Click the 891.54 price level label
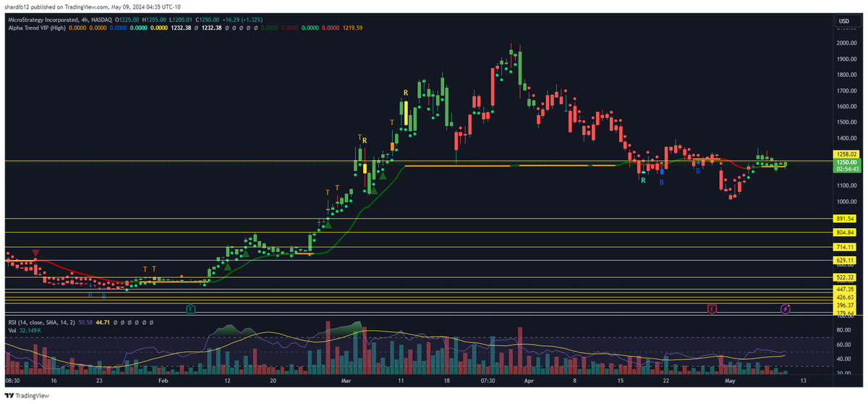This screenshot has width=868, height=404. [845, 218]
